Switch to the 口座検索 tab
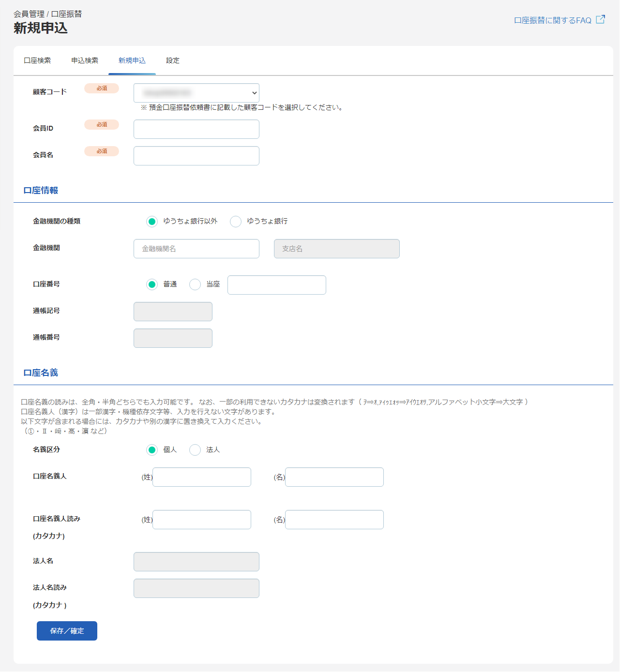 click(37, 60)
